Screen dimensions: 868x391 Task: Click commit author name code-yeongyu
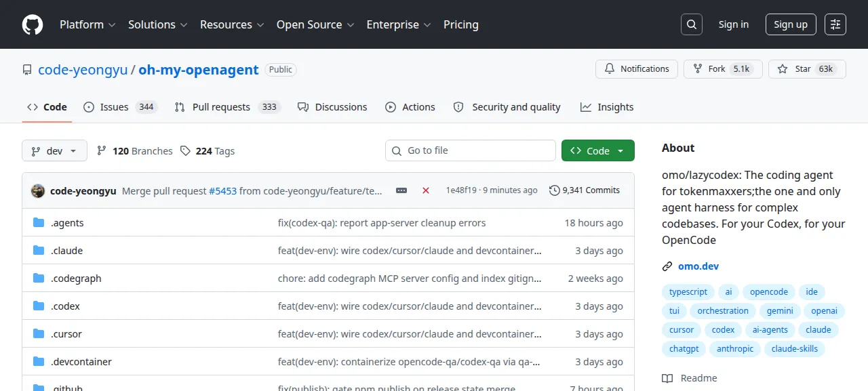pyautogui.click(x=83, y=191)
